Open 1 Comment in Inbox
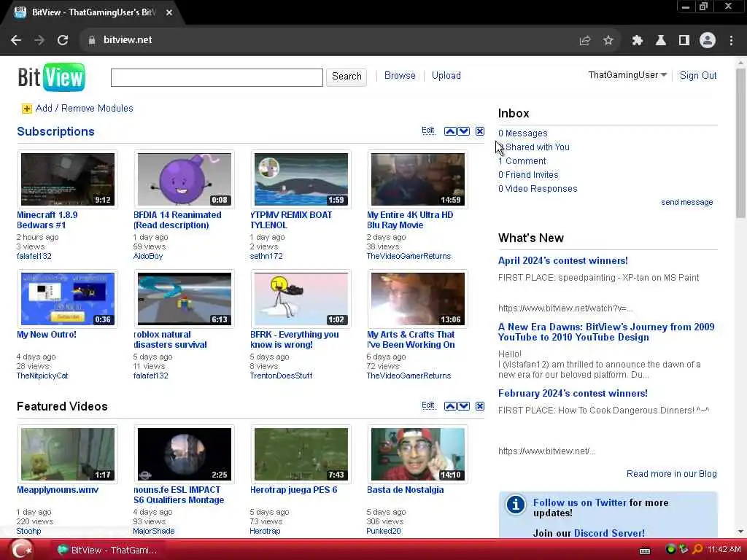The height and width of the screenshot is (560, 747). [x=522, y=161]
